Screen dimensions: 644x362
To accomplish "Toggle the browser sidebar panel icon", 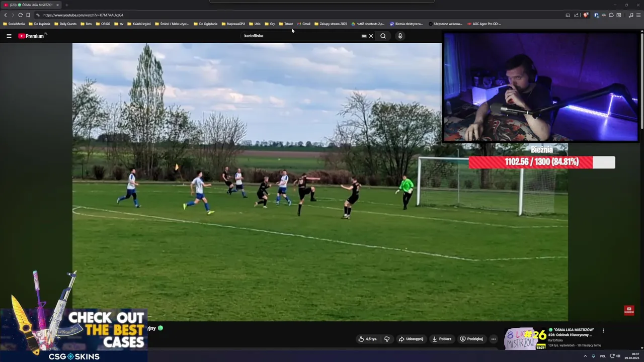I will click(x=619, y=15).
